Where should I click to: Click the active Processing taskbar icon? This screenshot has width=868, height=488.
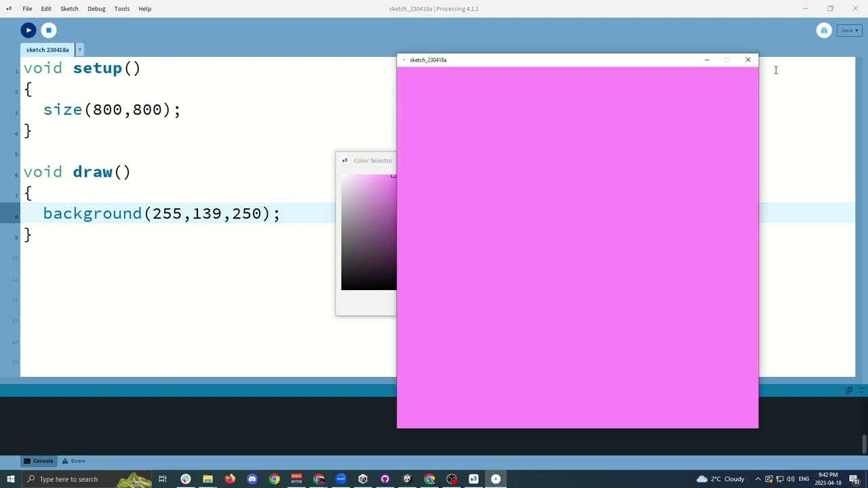(x=496, y=479)
